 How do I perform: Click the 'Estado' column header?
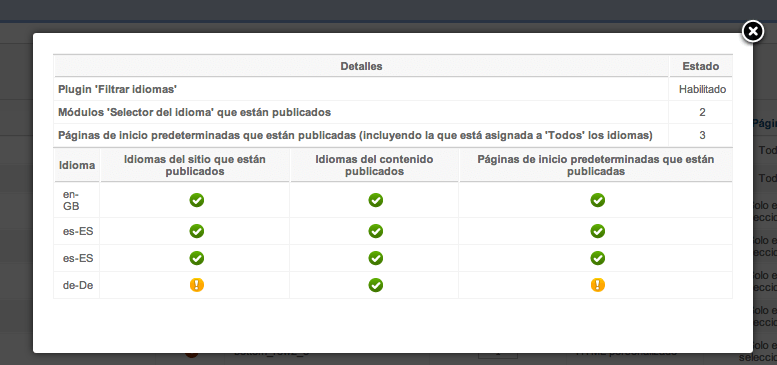[701, 66]
